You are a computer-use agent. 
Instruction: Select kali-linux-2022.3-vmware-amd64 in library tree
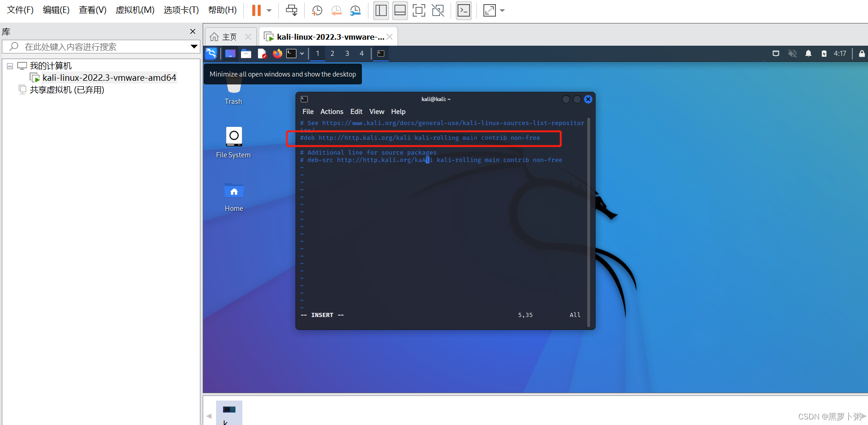[x=109, y=78]
